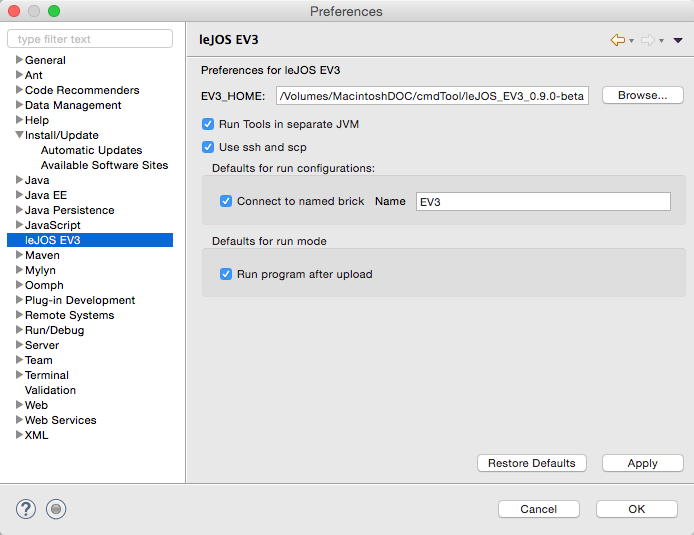Select Plug-in Development entry
Image resolution: width=694 pixels, height=535 pixels.
(x=80, y=300)
